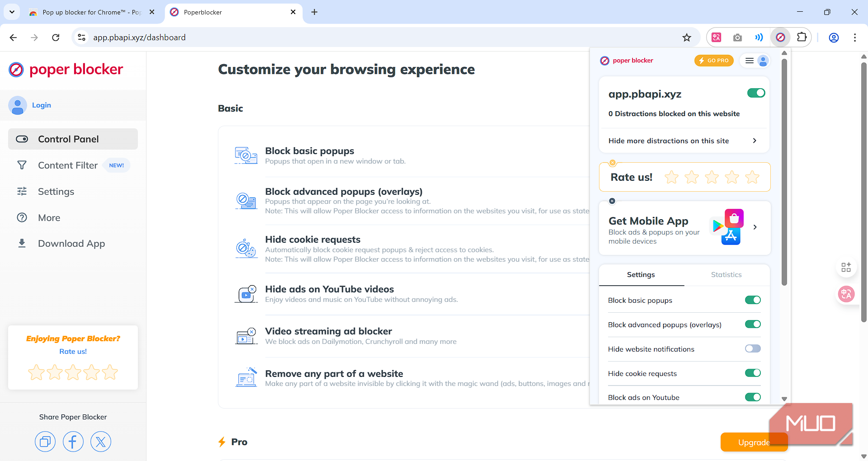
Task: Open the Chrome profile avatar icon
Action: pyautogui.click(x=834, y=38)
